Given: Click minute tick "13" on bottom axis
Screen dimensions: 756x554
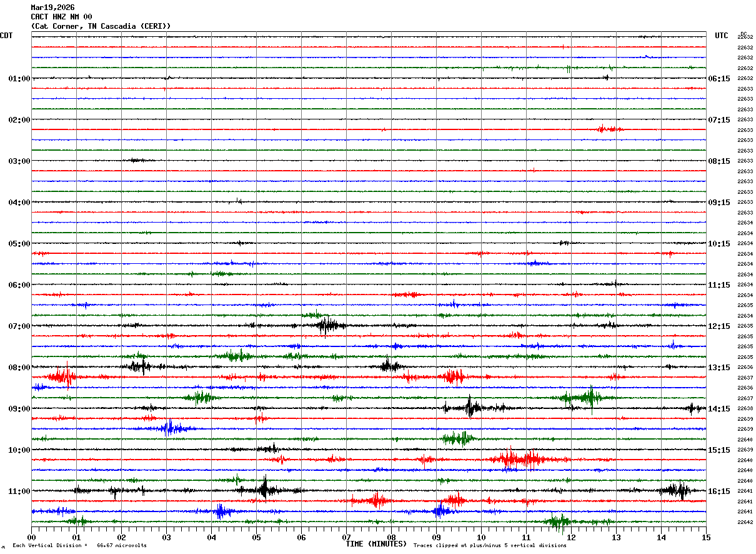Looking at the screenshot, I should pyautogui.click(x=616, y=537).
